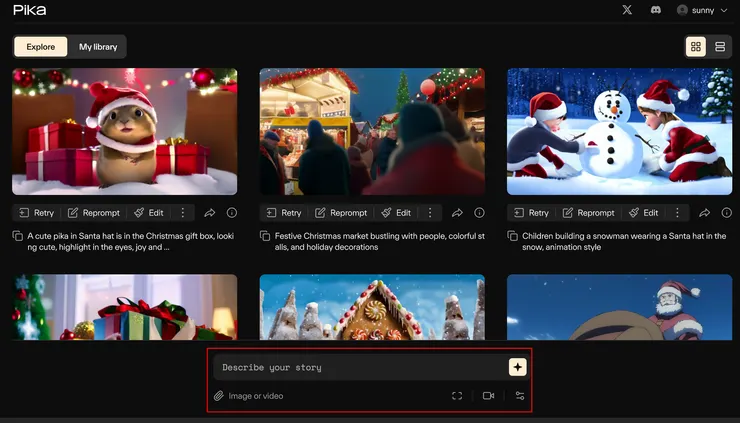Open the anime Santa Claus thumbnail
Viewport: 740px width, 423px height.
point(620,307)
